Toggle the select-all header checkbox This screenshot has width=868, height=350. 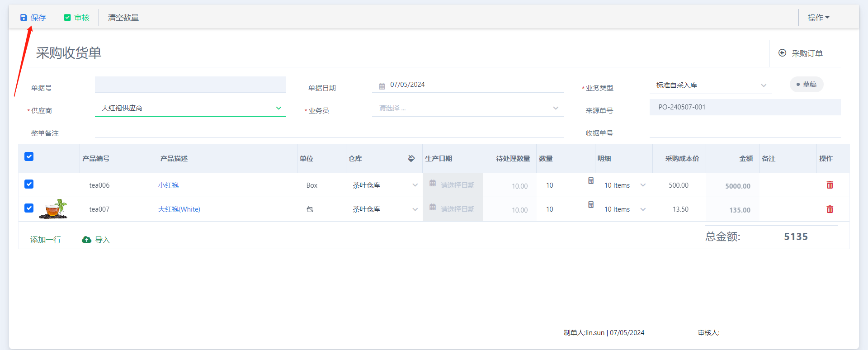click(29, 156)
